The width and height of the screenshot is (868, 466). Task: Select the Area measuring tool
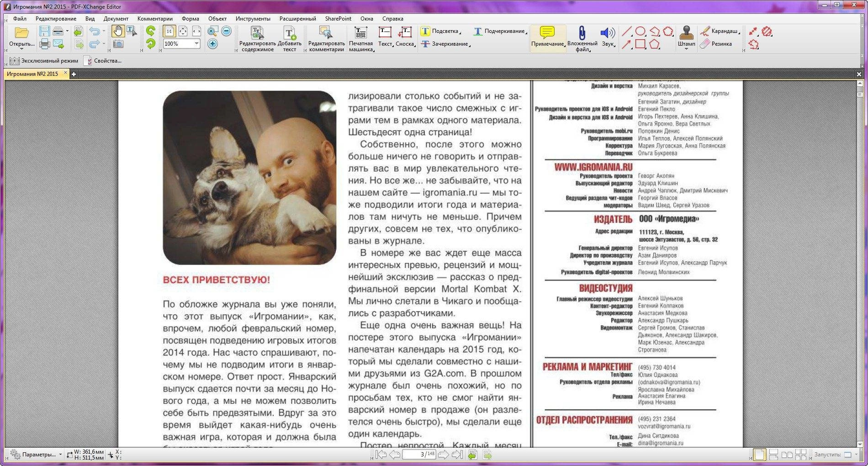click(767, 31)
